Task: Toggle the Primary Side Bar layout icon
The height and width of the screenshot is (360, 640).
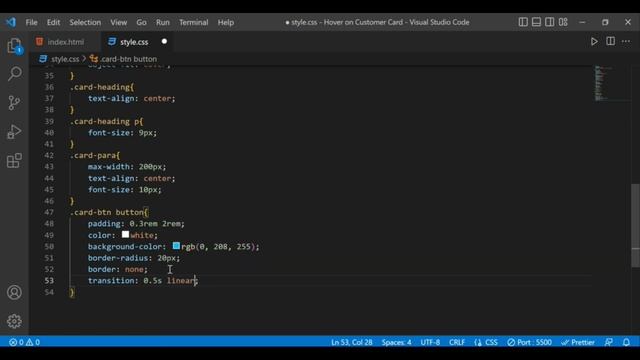Action: 523,22
